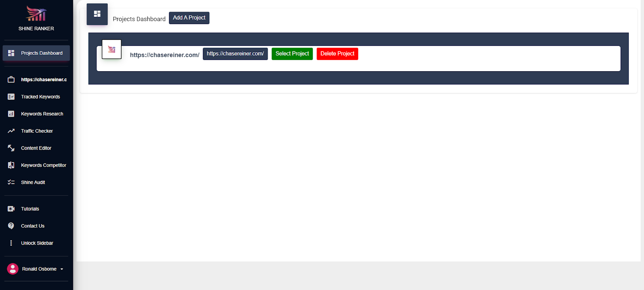
Task: Click the Ronald Osborne avatar icon
Action: point(13,269)
